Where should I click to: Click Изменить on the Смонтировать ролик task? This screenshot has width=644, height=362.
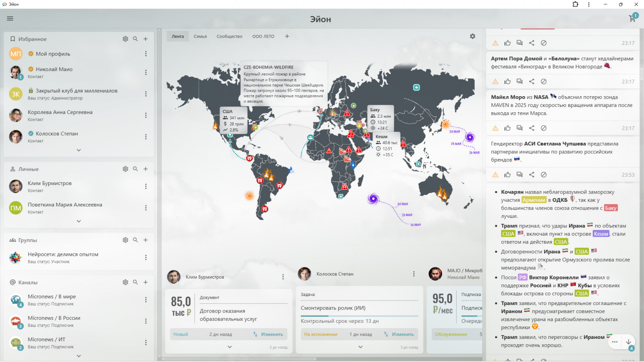399,334
